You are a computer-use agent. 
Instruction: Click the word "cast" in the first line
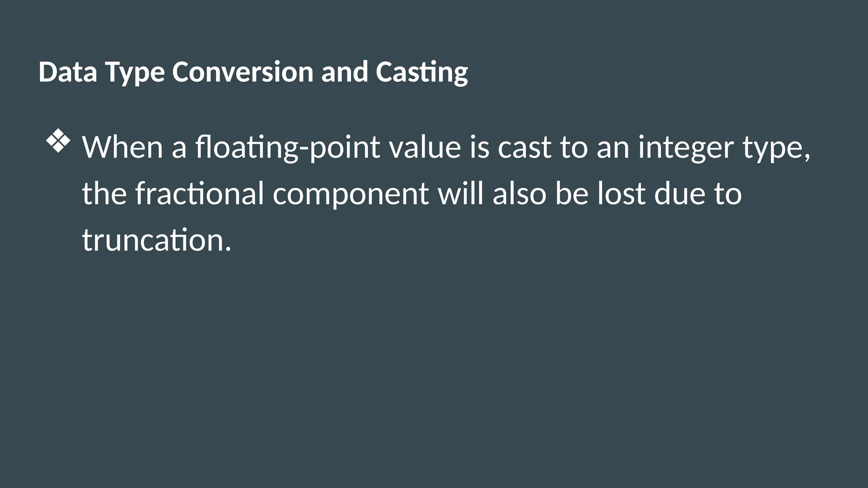525,148
